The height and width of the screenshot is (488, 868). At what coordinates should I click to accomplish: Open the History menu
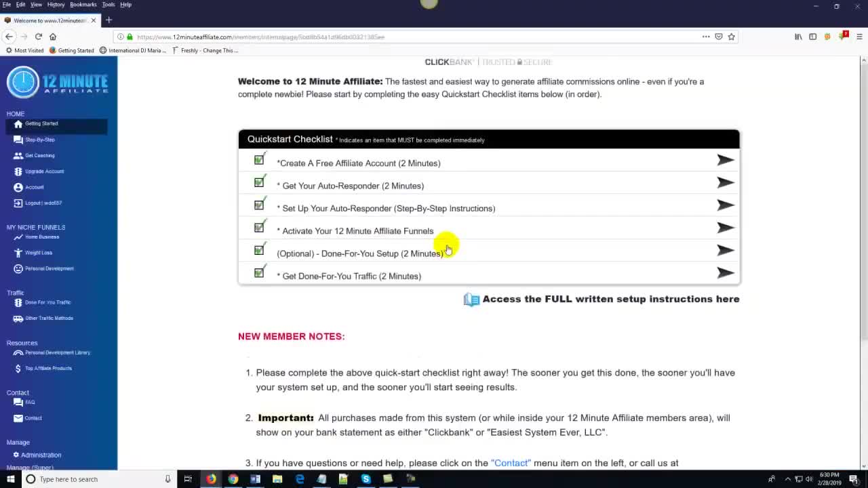56,5
